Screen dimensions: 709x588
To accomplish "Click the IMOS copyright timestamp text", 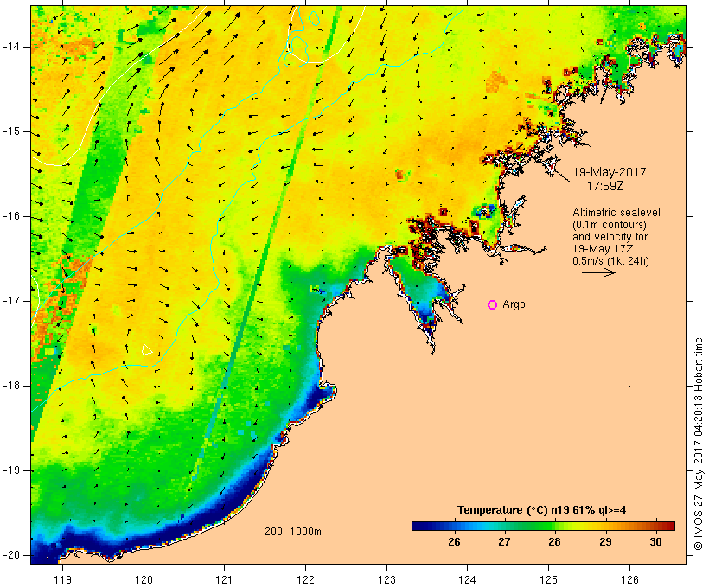I will pos(699,444).
